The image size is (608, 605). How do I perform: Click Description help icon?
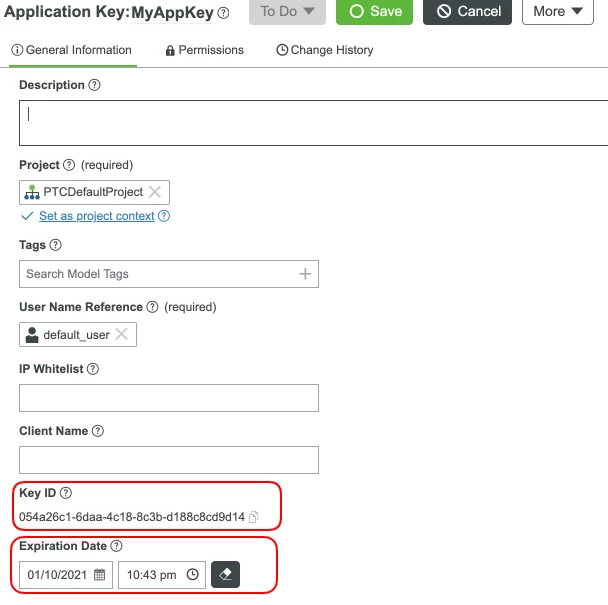tap(94, 85)
